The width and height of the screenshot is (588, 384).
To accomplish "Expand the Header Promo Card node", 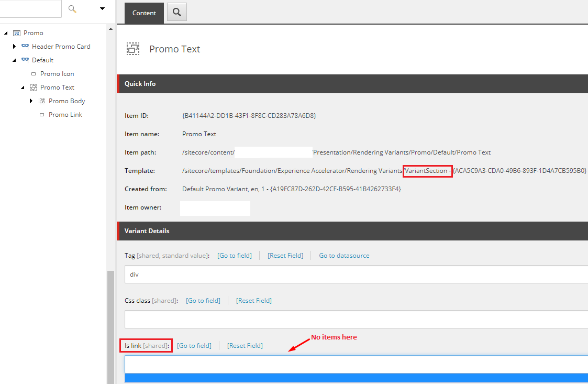I will click(x=14, y=46).
